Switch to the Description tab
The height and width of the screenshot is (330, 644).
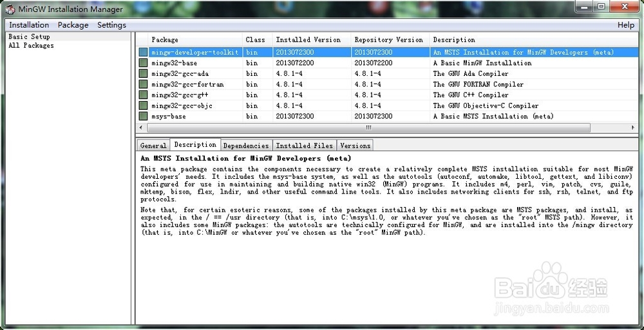[x=195, y=145]
